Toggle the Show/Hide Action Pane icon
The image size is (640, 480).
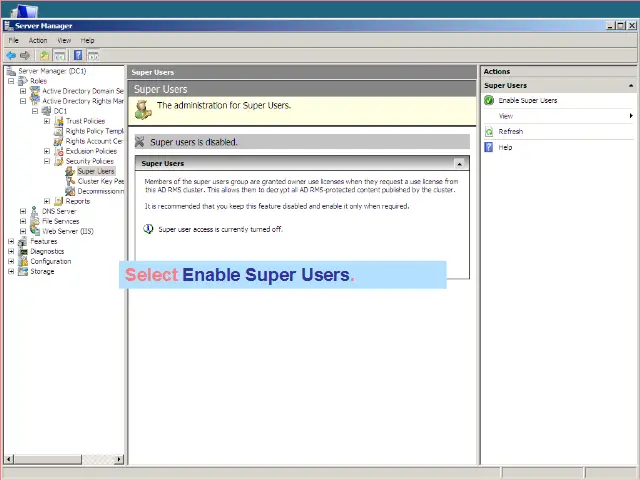click(x=93, y=55)
